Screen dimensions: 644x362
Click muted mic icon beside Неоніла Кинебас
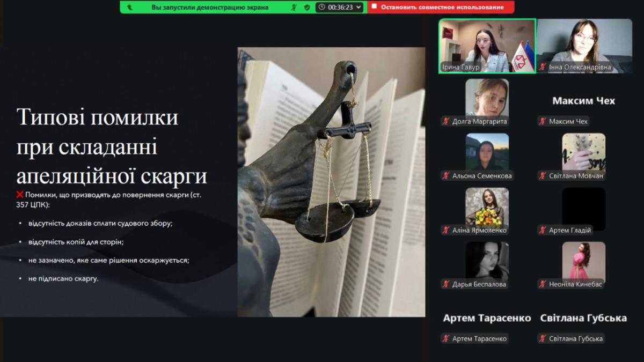[543, 284]
